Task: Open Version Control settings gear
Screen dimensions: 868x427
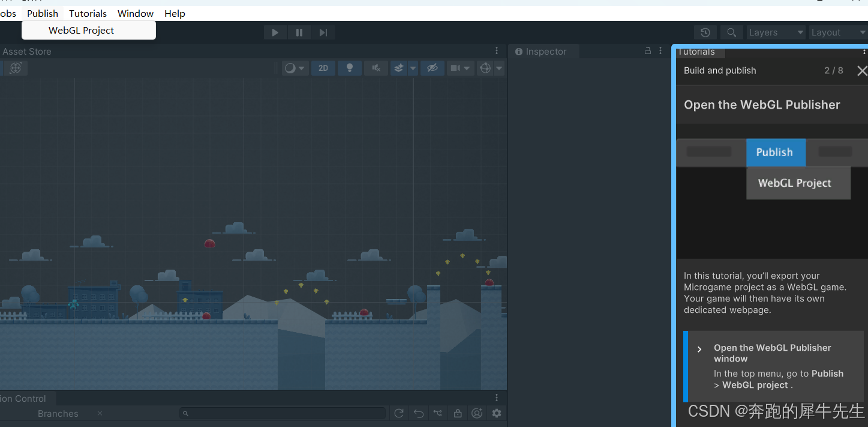Action: (496, 413)
